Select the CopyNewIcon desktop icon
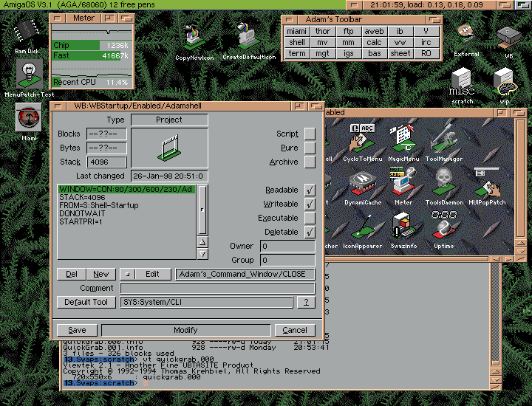Viewport: 532px width, 406px height. (x=194, y=38)
